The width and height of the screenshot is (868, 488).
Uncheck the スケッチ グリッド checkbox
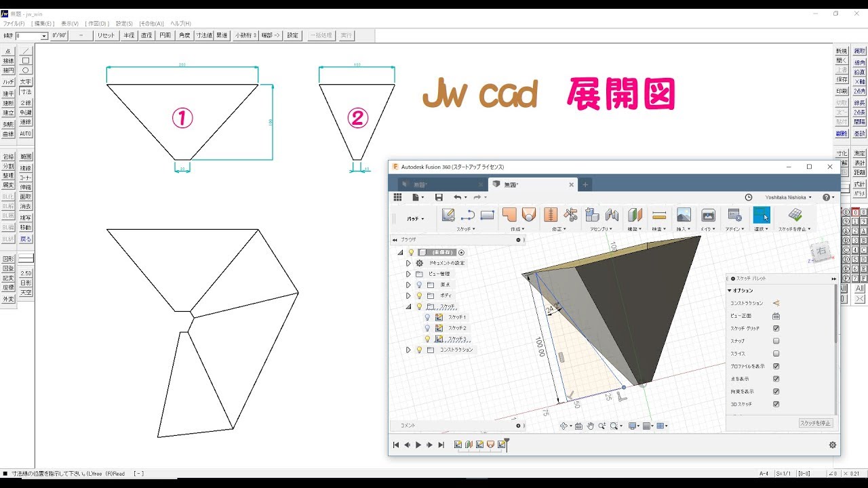pyautogui.click(x=776, y=328)
